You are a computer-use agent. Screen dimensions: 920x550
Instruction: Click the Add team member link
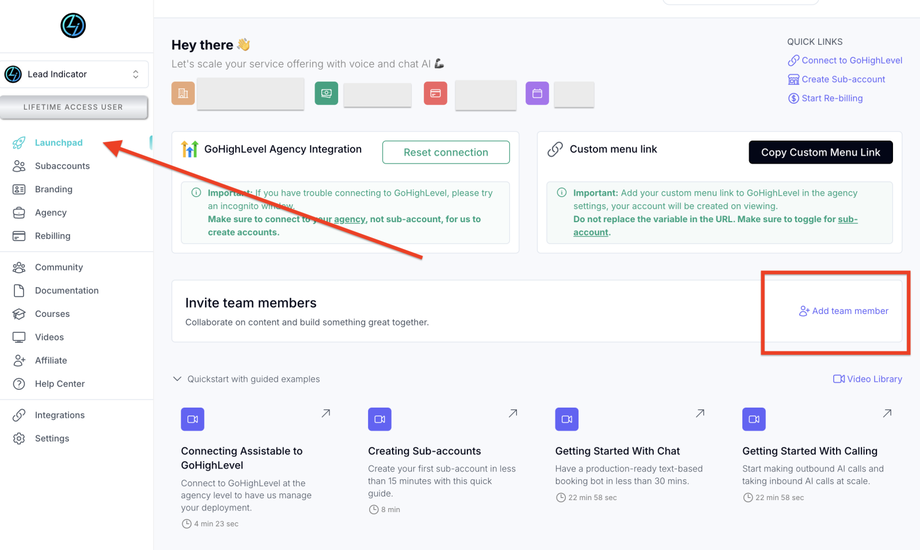[843, 311]
